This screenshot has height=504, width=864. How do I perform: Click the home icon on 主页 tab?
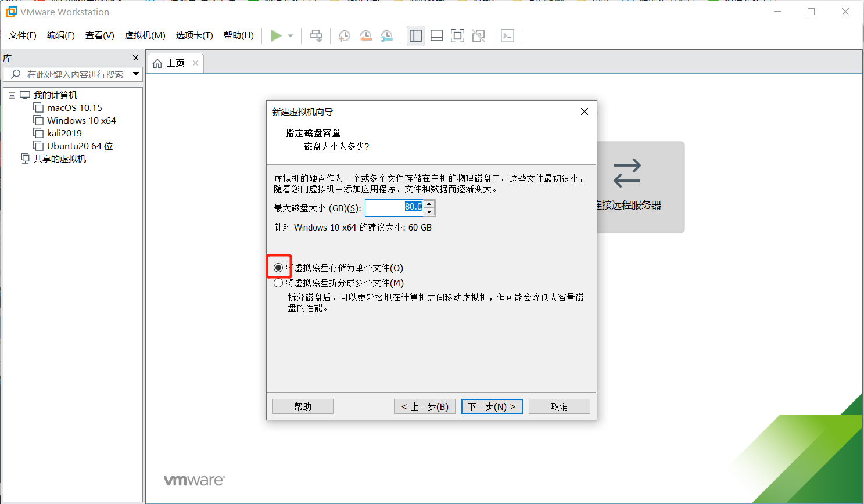coord(157,63)
